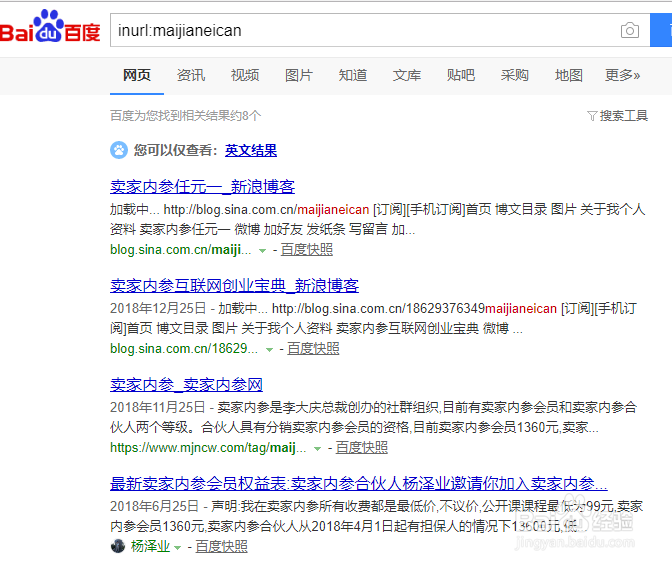Open the camera image search icon
672x566 pixels.
[630, 30]
